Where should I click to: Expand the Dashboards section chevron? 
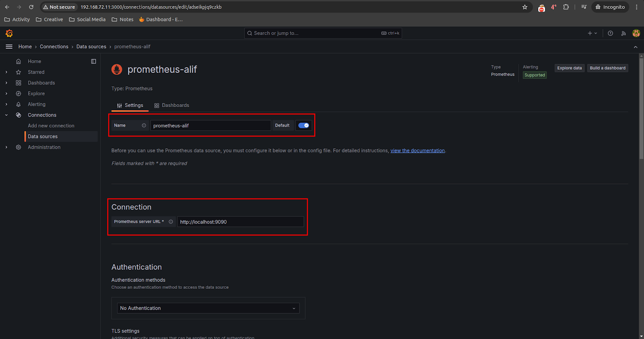pos(6,83)
